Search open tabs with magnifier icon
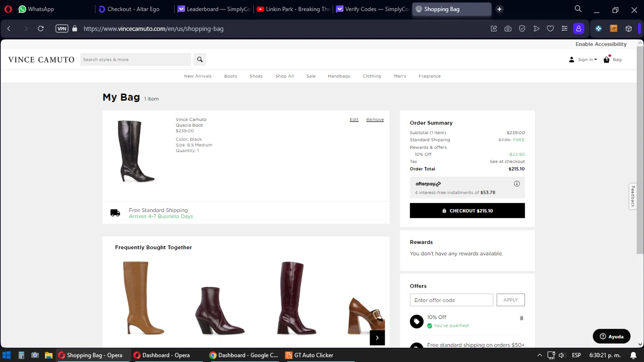This screenshot has width=644, height=362. pyautogui.click(x=578, y=9)
